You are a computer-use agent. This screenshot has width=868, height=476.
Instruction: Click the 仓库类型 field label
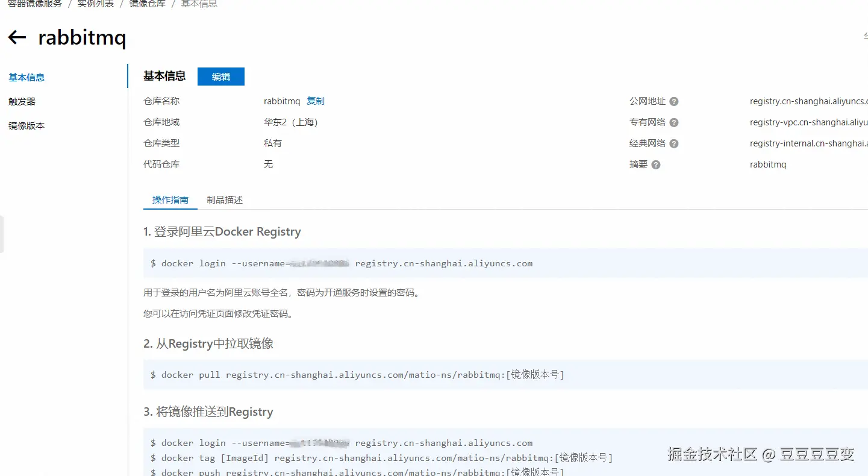[x=161, y=143]
